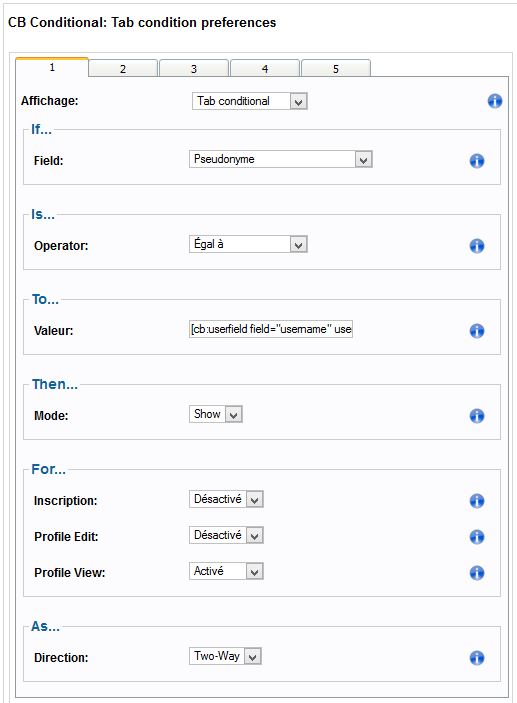
Task: Switch to condition tab 4
Action: [265, 69]
